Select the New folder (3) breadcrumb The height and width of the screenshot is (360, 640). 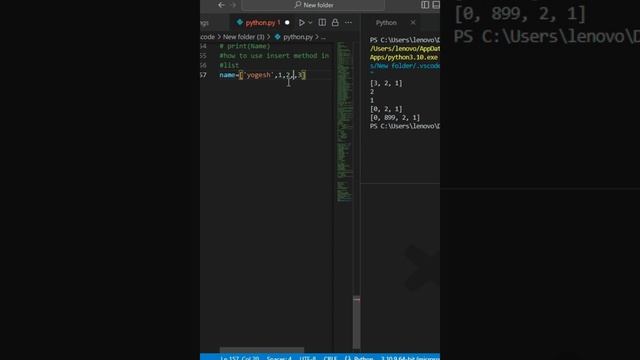coord(243,37)
